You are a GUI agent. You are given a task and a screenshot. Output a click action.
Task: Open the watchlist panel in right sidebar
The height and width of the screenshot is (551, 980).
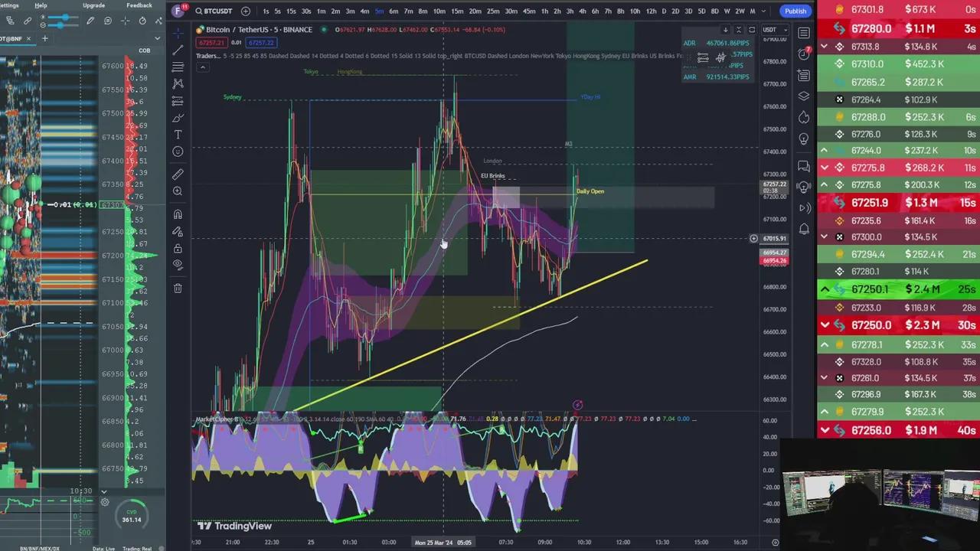[x=804, y=33]
